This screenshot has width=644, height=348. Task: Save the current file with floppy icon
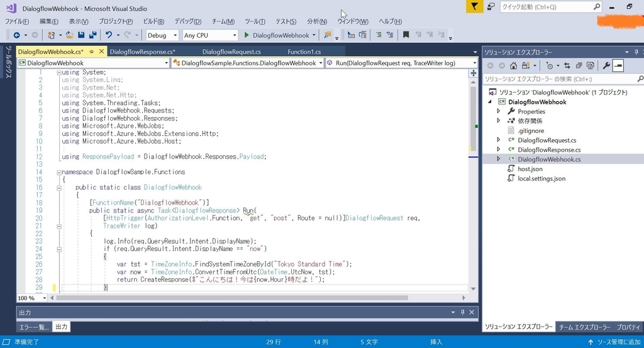pyautogui.click(x=81, y=35)
